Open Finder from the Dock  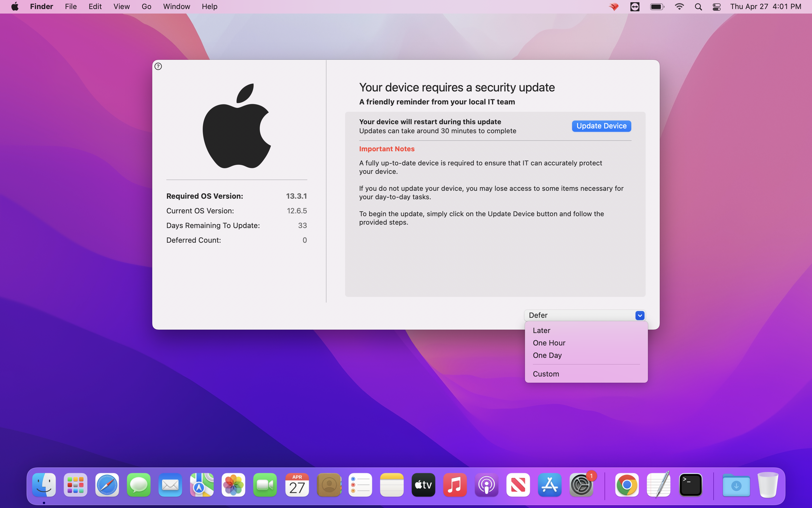pos(44,485)
